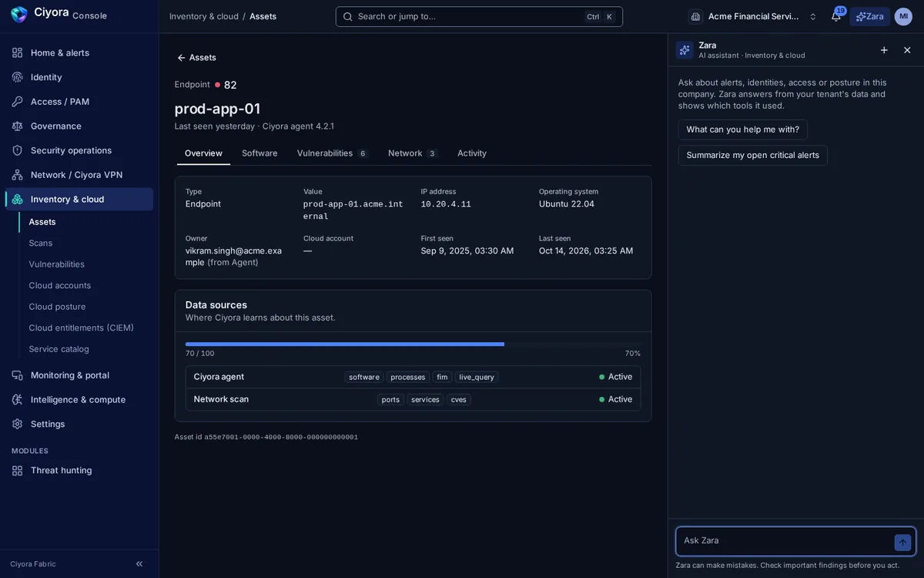This screenshot has width=924, height=578.
Task: Open Cloud posture
Action: pos(86,307)
